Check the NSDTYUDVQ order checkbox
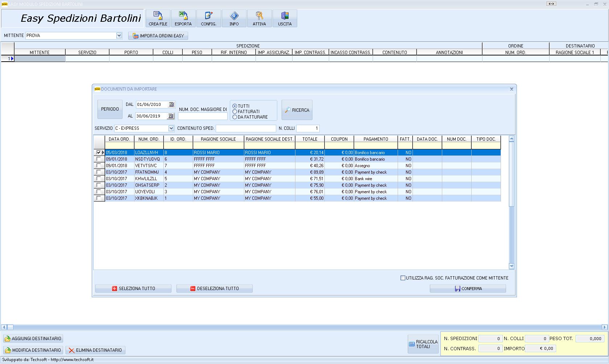609x364 pixels. click(x=99, y=159)
